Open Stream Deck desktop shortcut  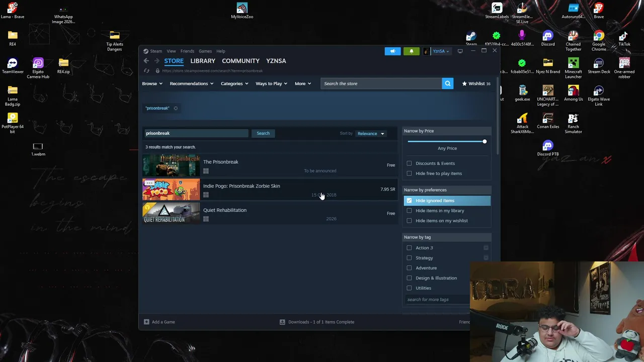tap(599, 66)
